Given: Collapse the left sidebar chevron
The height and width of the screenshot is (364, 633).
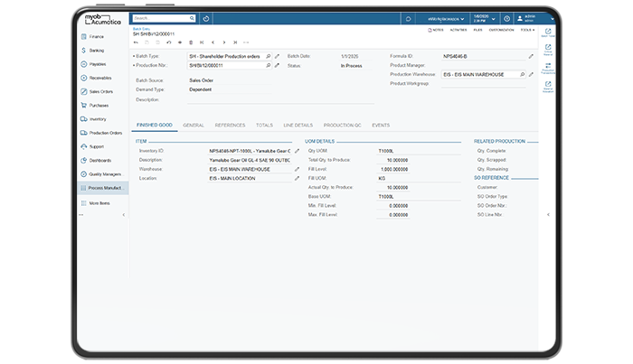Looking at the screenshot, I should pos(124,215).
